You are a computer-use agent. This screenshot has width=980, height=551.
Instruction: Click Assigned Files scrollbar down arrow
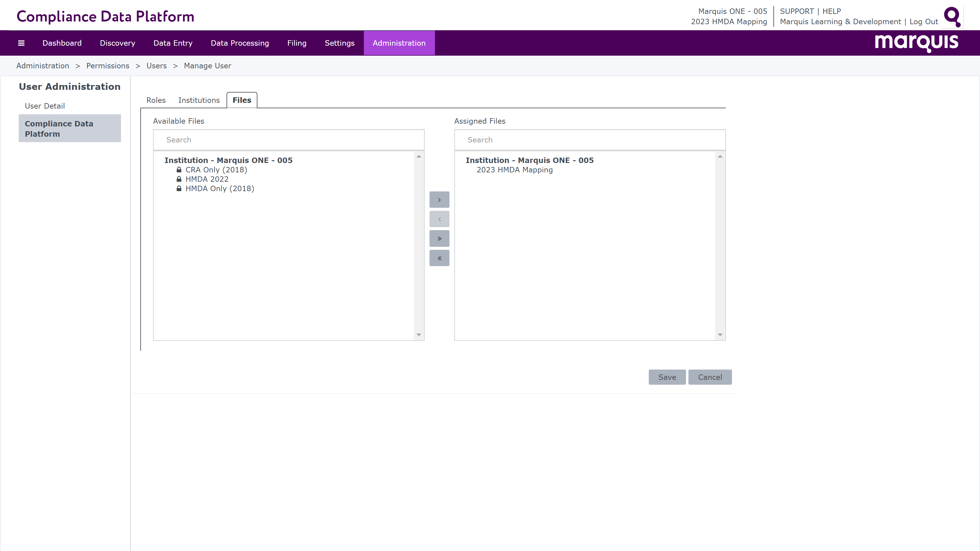point(720,335)
